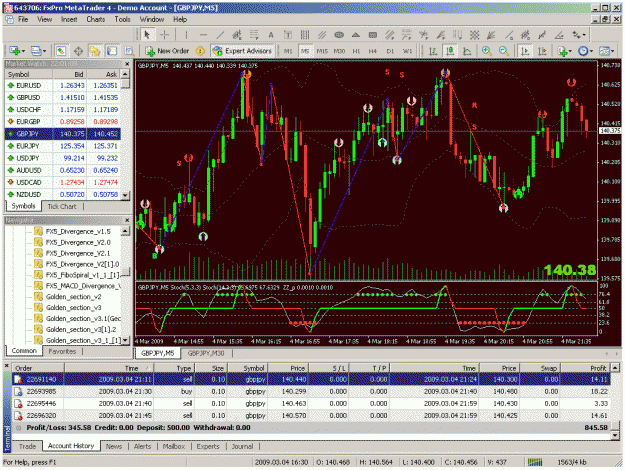Select the rectangle shape tool
This screenshot has width=625, height=470.
pos(373,35)
